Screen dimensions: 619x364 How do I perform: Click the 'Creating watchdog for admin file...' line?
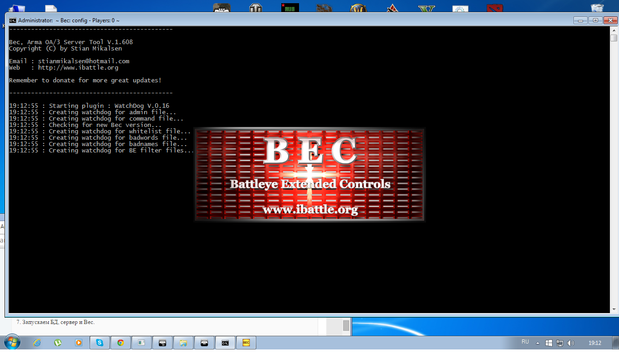[93, 112]
